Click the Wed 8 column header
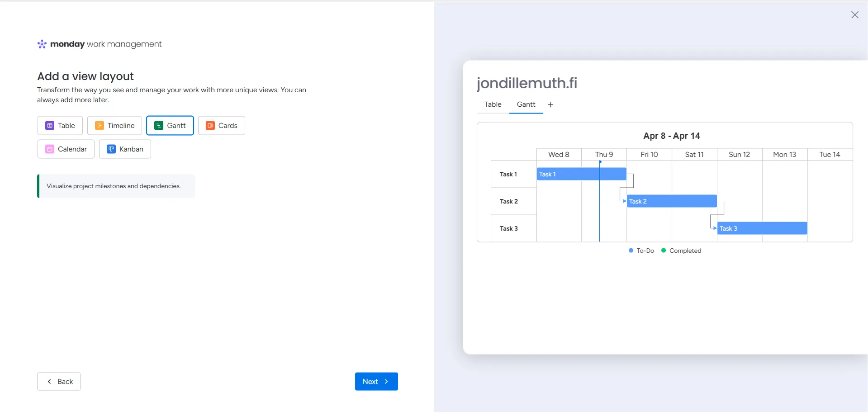Screen dimensions: 868x412 [x=559, y=155]
